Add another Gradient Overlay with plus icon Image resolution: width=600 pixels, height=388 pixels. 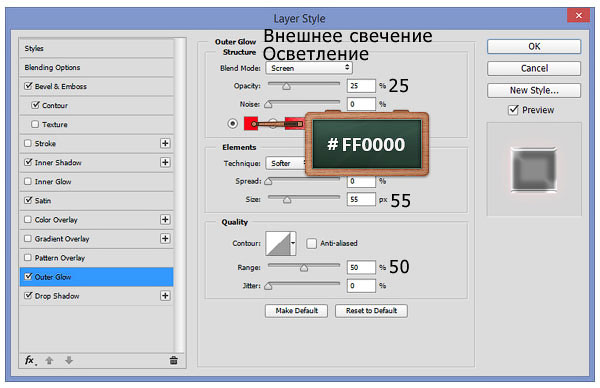(x=165, y=238)
